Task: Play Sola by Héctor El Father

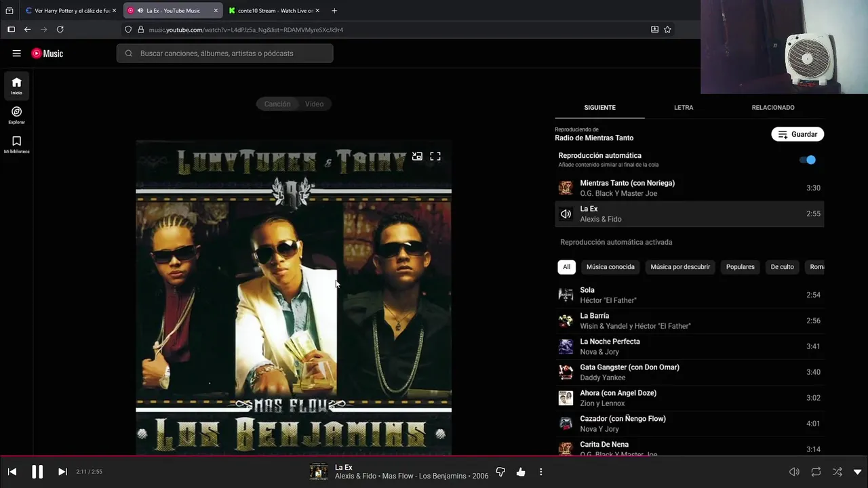Action: coord(690,295)
